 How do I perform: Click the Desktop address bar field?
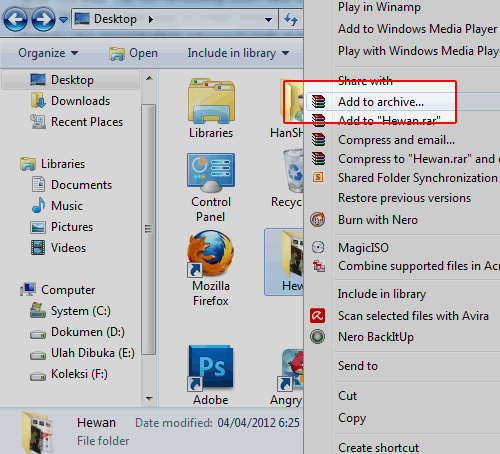175,19
